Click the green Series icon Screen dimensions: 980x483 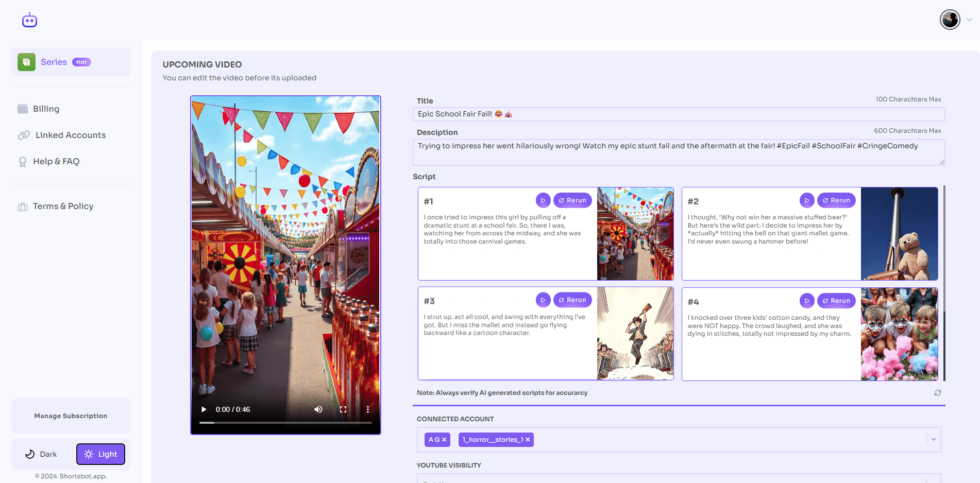26,62
